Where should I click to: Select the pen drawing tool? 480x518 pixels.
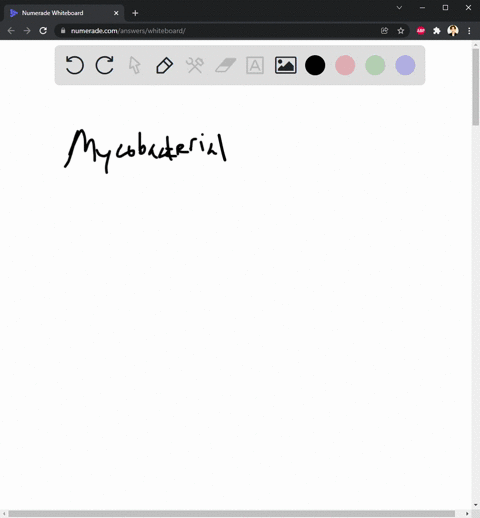click(x=165, y=65)
